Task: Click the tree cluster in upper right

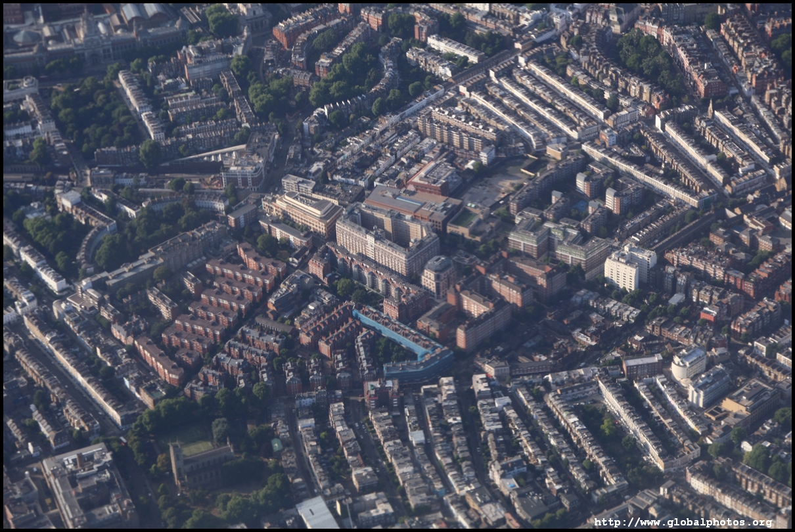Action: point(647,60)
